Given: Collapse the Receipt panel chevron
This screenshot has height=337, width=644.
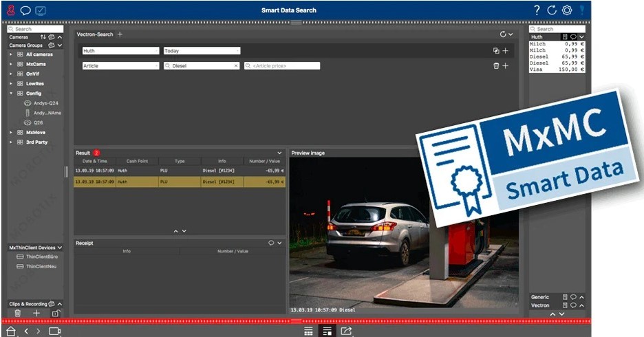Looking at the screenshot, I should (x=279, y=243).
